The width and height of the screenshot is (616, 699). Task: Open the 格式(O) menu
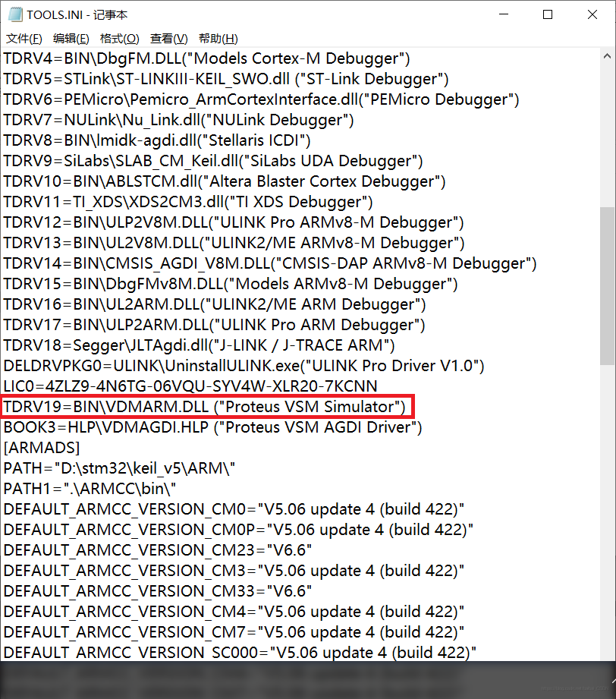click(119, 39)
